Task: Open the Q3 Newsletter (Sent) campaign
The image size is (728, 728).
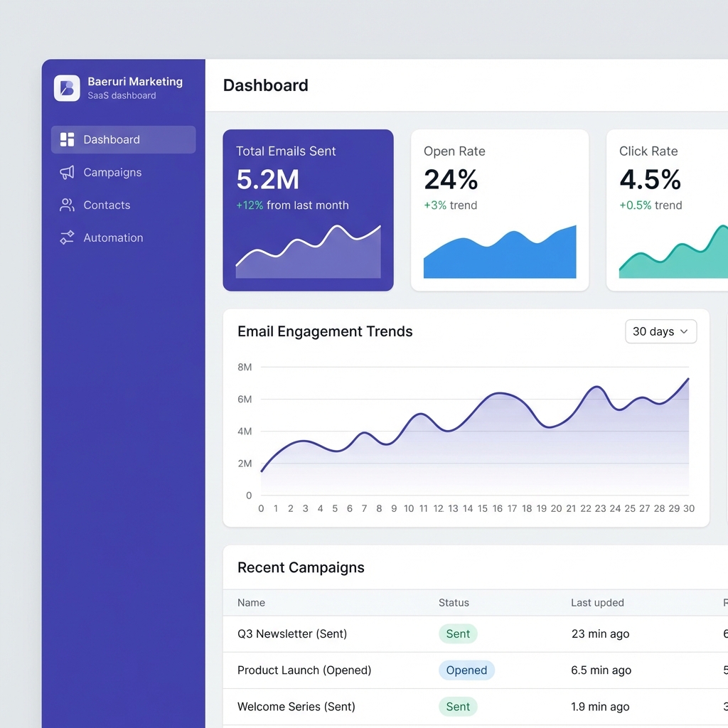Action: coord(292,633)
